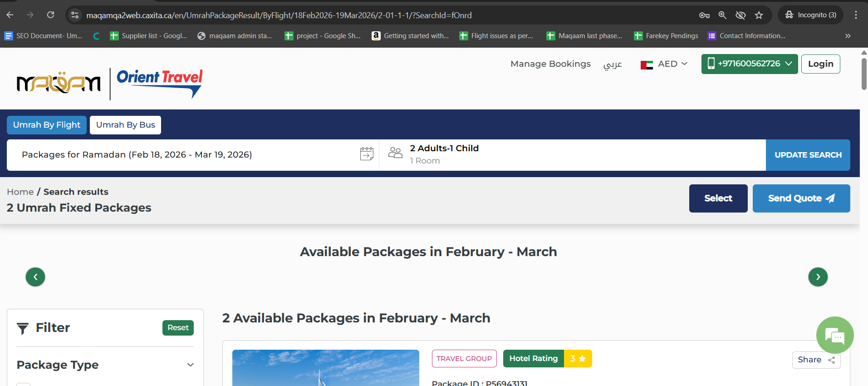The width and height of the screenshot is (868, 386).
Task: Switch to Umrah By Bus tab
Action: pos(125,125)
